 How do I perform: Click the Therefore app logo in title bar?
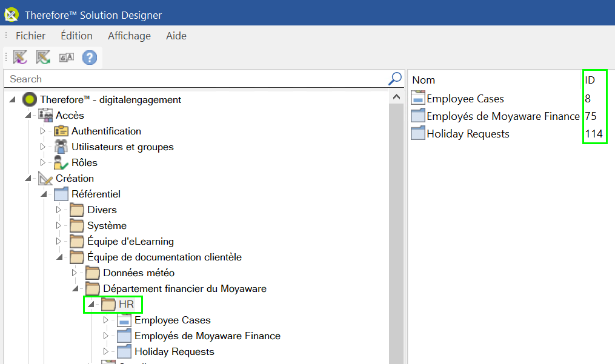(12, 15)
